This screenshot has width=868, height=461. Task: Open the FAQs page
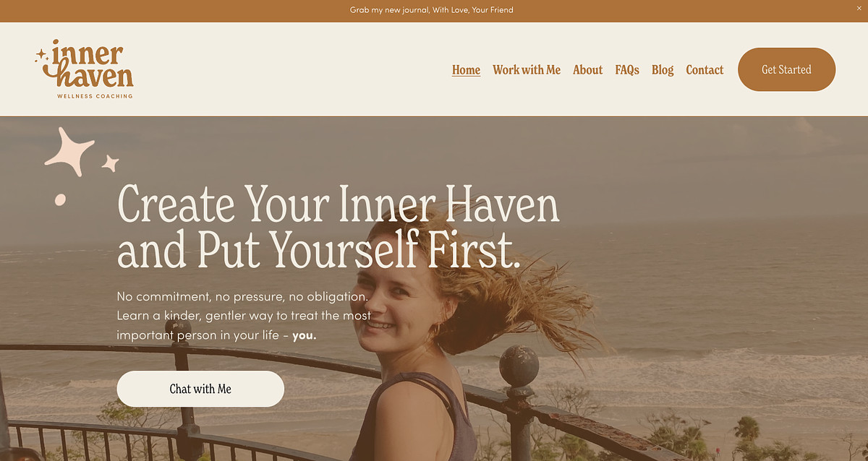point(627,70)
